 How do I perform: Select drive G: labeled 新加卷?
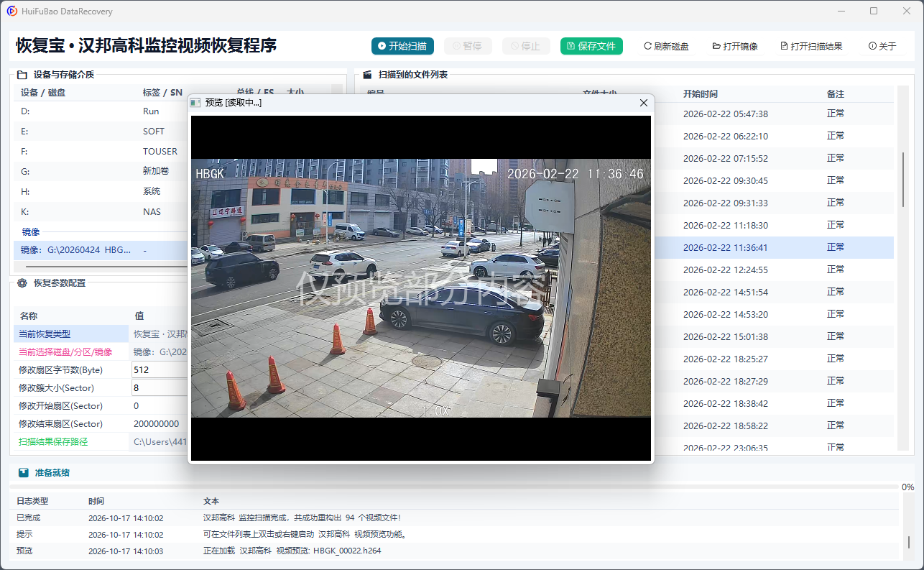[x=101, y=172]
